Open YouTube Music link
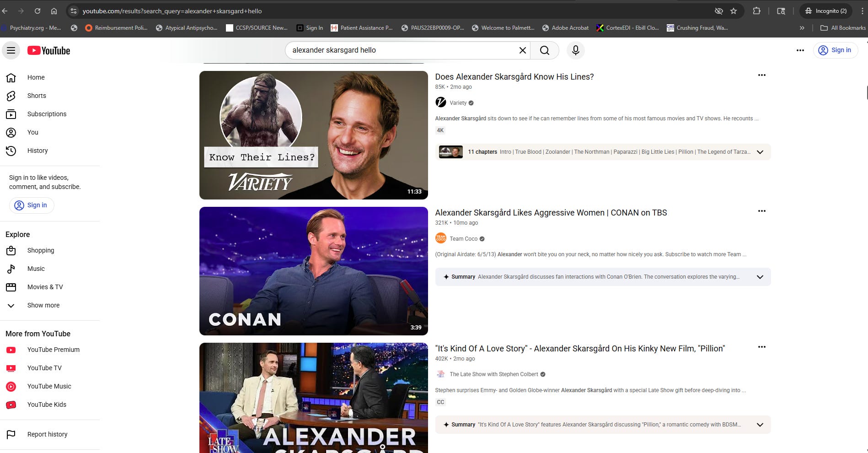This screenshot has height=453, width=868. point(50,386)
